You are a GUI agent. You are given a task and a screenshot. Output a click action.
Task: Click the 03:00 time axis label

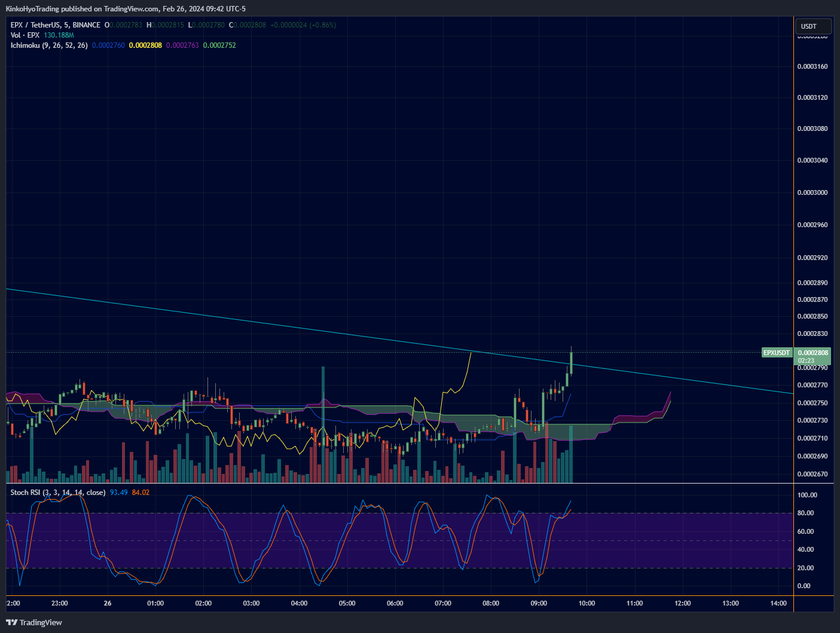click(251, 603)
